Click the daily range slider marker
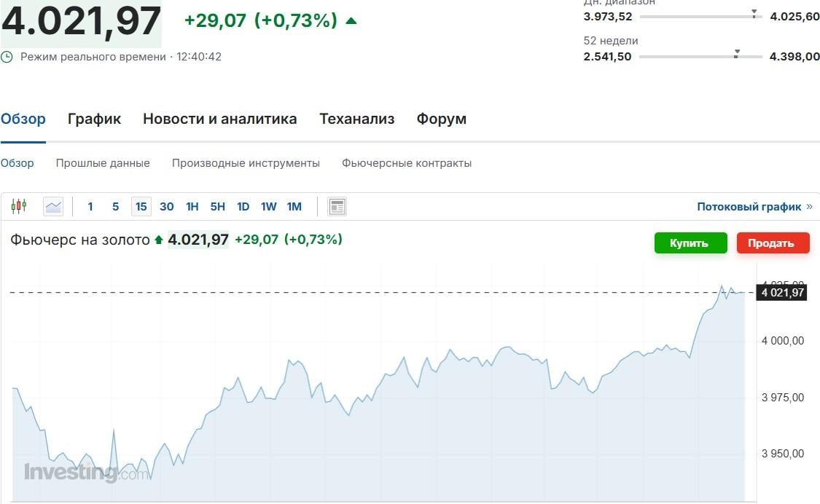820x504 pixels. (753, 12)
